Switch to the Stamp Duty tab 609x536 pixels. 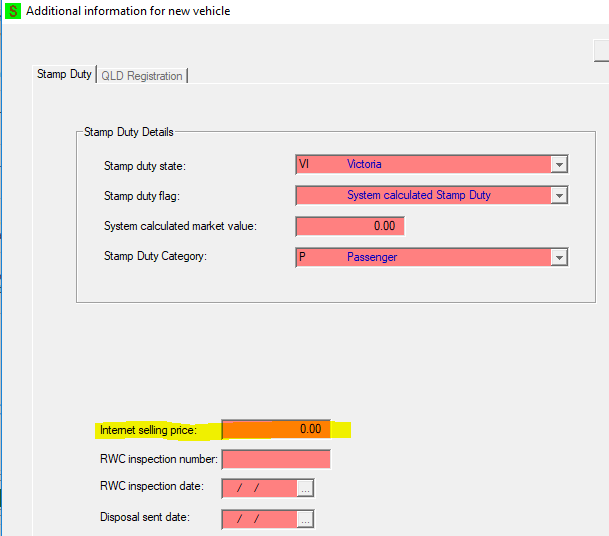click(x=64, y=75)
